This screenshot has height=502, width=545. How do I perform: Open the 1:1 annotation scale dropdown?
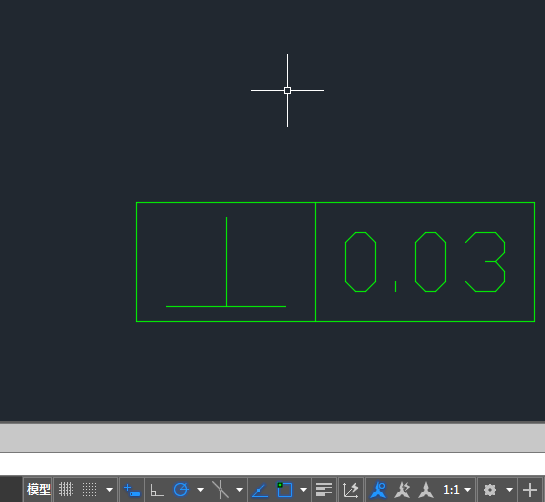(457, 490)
